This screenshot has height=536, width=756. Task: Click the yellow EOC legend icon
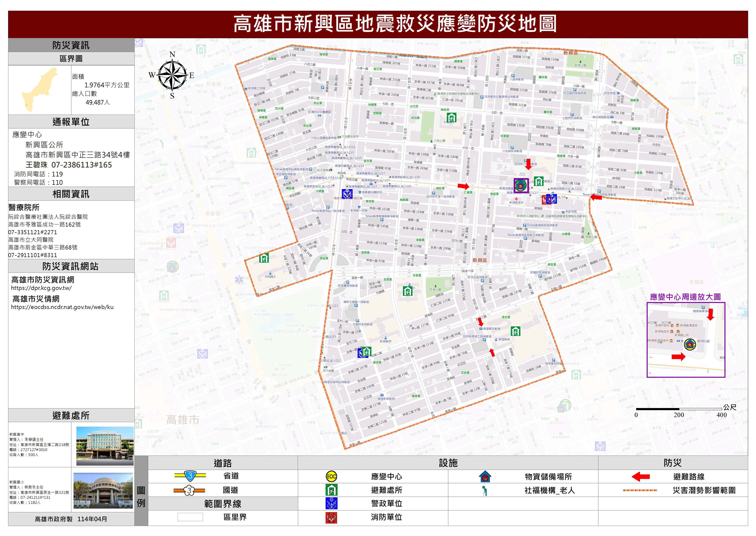click(331, 476)
